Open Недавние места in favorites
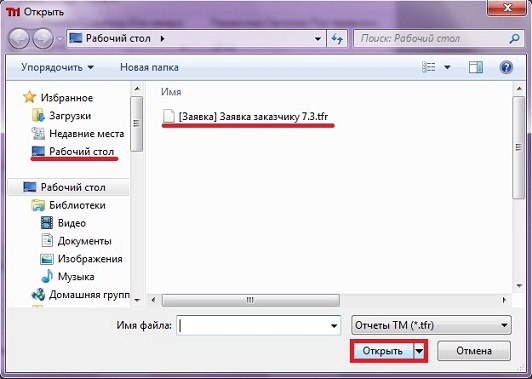 coord(87,134)
